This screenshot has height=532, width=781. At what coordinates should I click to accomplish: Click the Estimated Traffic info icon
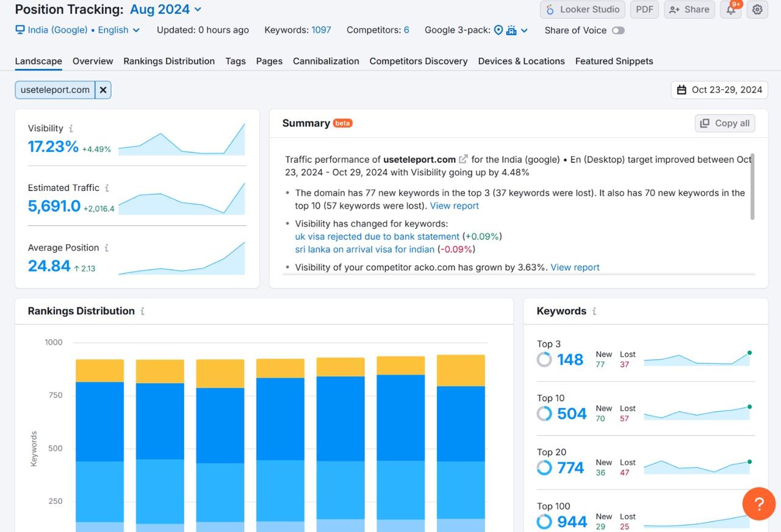coord(107,188)
